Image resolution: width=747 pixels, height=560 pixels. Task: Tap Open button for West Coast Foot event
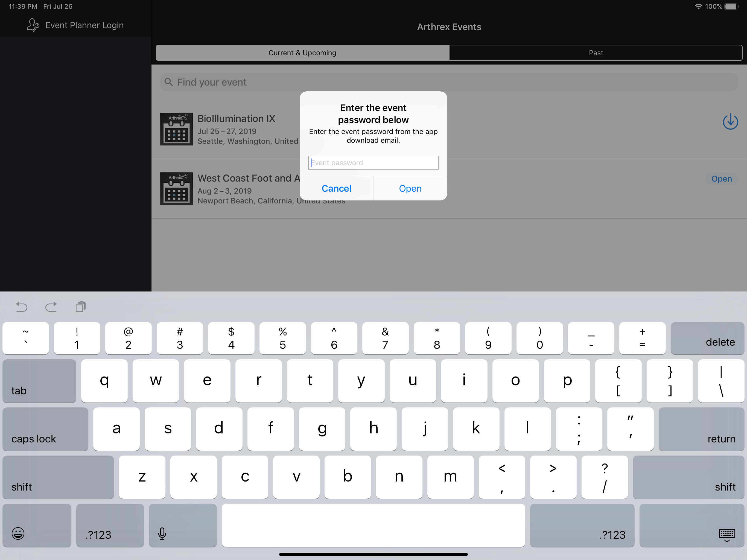[721, 179]
